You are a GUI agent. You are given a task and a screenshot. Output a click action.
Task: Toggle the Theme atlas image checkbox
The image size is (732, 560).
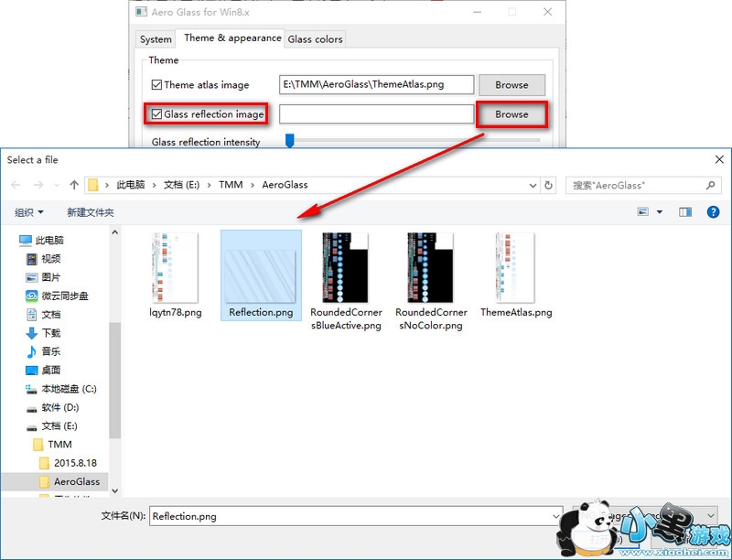click(156, 85)
